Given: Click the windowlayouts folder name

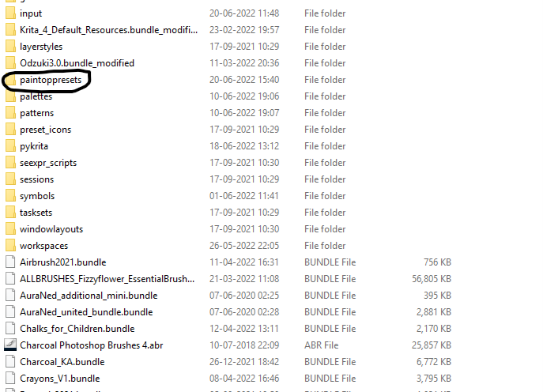Looking at the screenshot, I should point(51,229).
